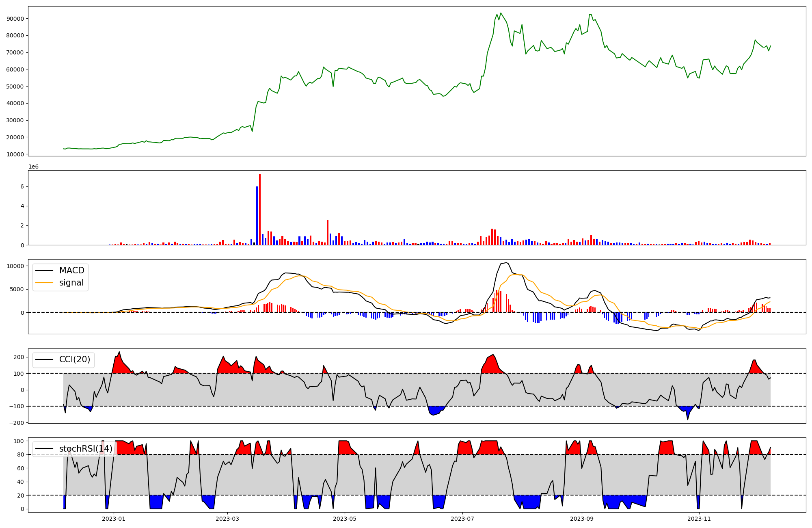
Task: Click the 60 tick on the stochRSI axis
Action: pos(20,468)
